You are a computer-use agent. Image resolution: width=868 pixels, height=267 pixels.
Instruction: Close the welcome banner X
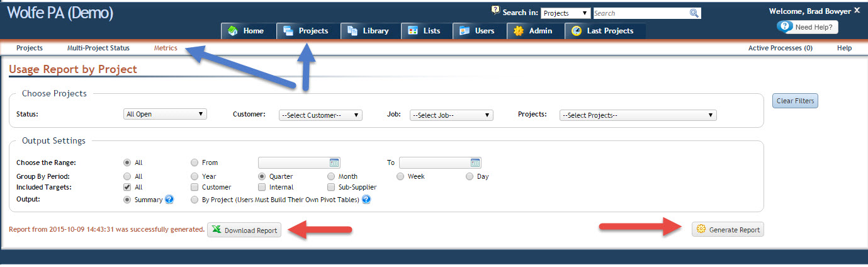click(857, 11)
